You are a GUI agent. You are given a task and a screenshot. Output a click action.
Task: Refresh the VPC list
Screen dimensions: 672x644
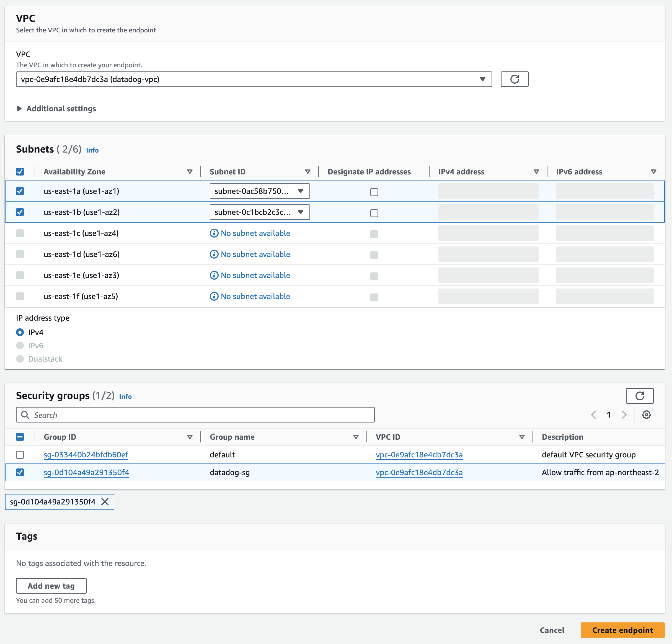(x=514, y=79)
